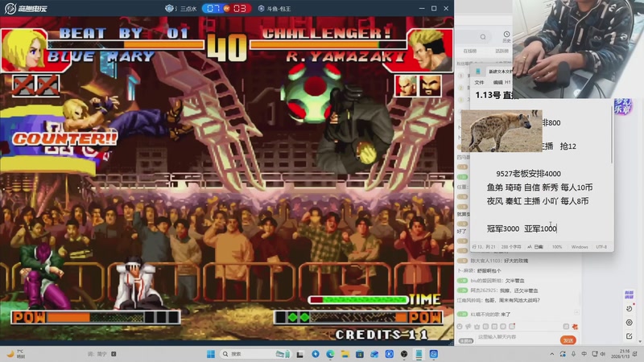The width and height of the screenshot is (644, 362).
Task: Open File Explorer from the taskbar
Action: pos(345,354)
